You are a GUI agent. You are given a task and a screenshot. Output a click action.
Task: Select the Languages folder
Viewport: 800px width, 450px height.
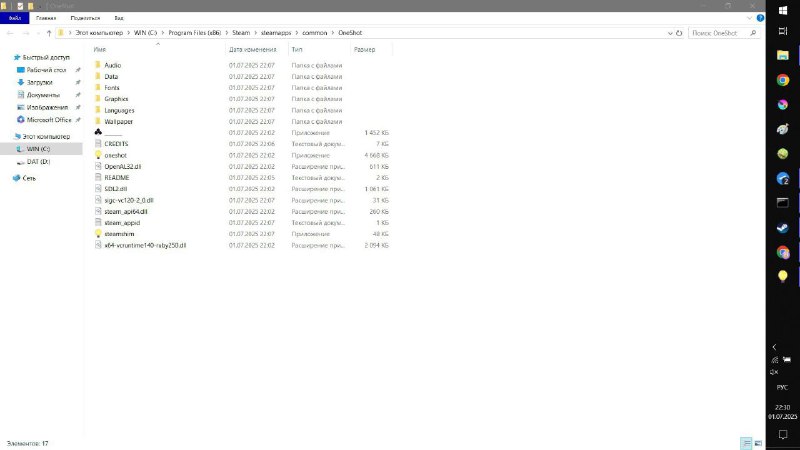pyautogui.click(x=119, y=110)
